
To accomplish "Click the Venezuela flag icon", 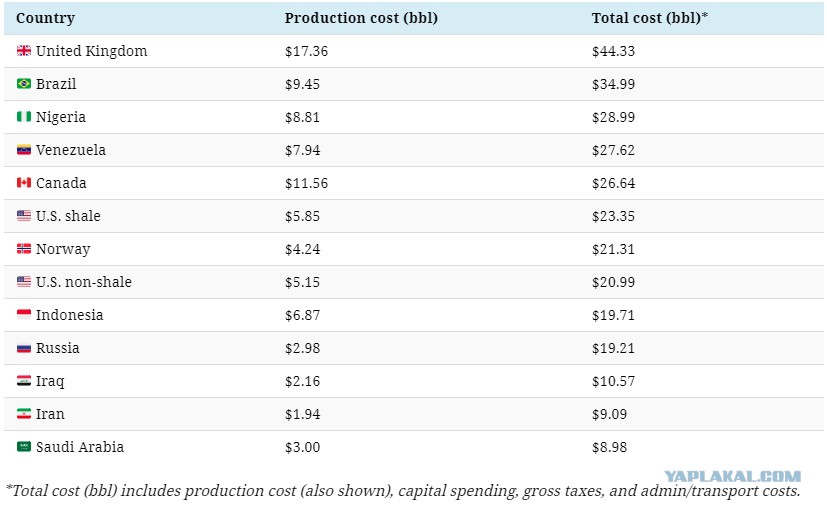I will coord(24,150).
